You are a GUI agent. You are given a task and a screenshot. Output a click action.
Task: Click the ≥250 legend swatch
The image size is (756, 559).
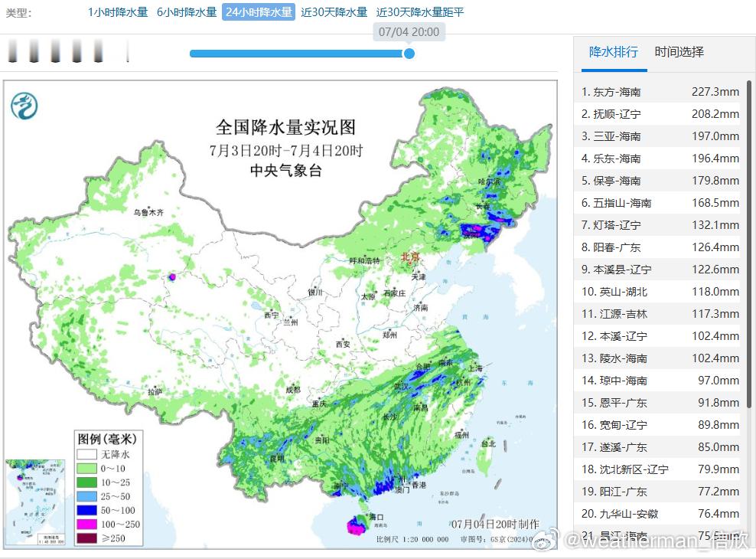pos(86,538)
